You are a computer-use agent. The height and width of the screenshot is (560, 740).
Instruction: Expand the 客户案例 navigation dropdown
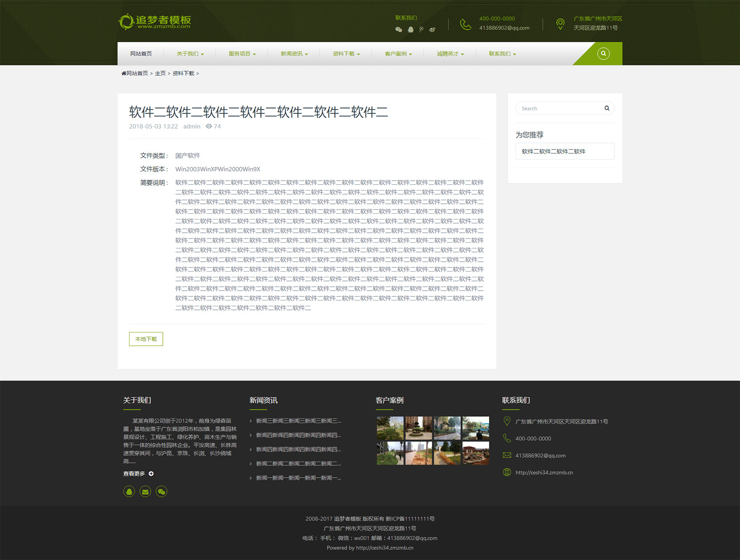[x=398, y=54]
